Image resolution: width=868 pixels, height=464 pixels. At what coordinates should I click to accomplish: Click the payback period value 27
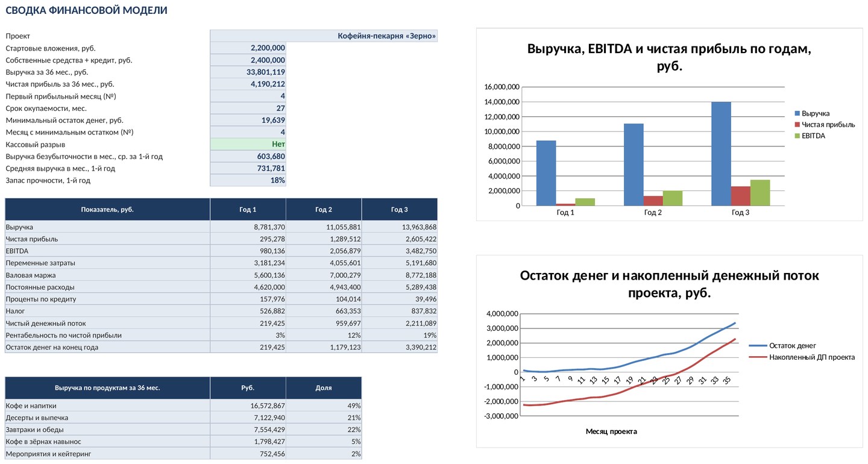tap(248, 108)
